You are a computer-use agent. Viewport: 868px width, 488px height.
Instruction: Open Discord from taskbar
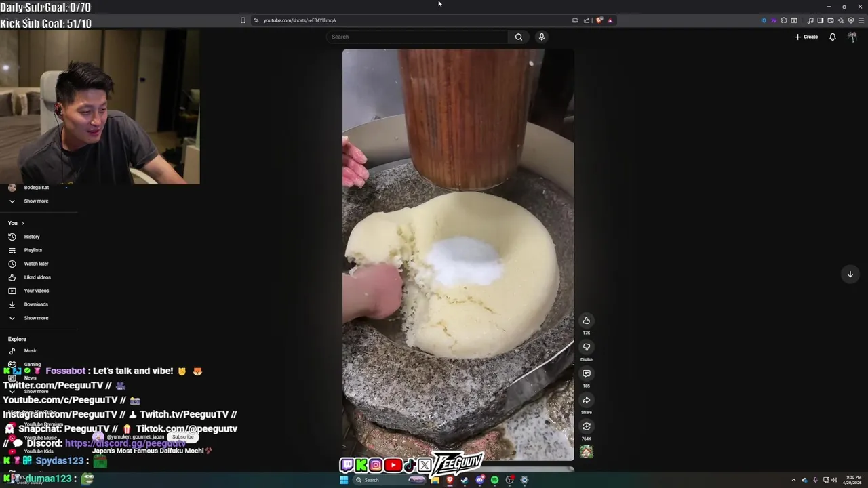click(479, 480)
